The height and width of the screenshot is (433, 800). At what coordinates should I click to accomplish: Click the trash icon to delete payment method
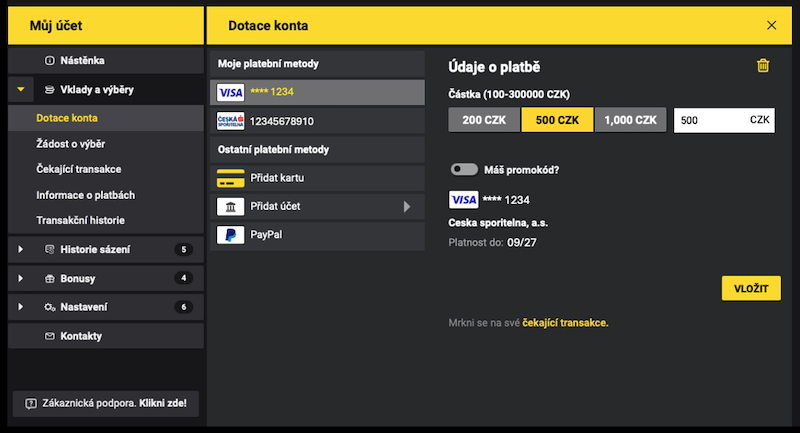coord(763,66)
